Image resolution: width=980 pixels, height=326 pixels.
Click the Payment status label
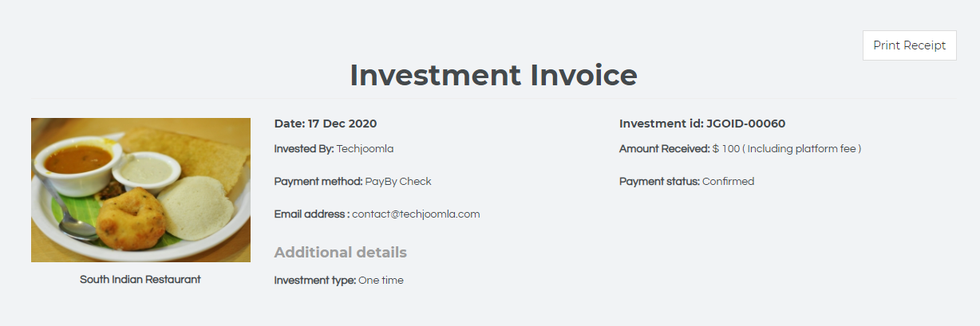(x=659, y=181)
